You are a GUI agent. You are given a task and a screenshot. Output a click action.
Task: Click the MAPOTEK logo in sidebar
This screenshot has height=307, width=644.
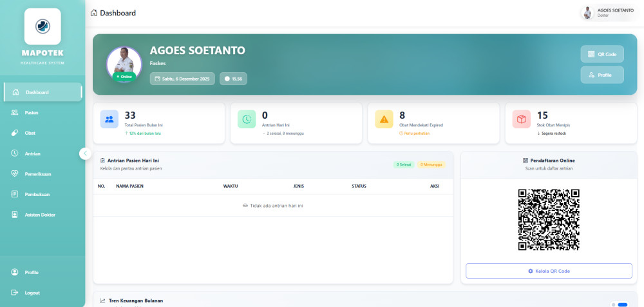[x=43, y=26]
